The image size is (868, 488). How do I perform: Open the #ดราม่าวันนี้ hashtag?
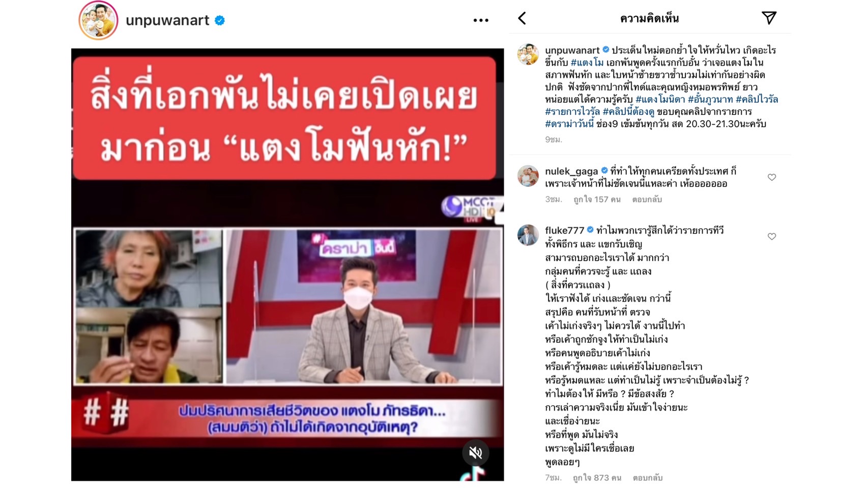pos(569,124)
